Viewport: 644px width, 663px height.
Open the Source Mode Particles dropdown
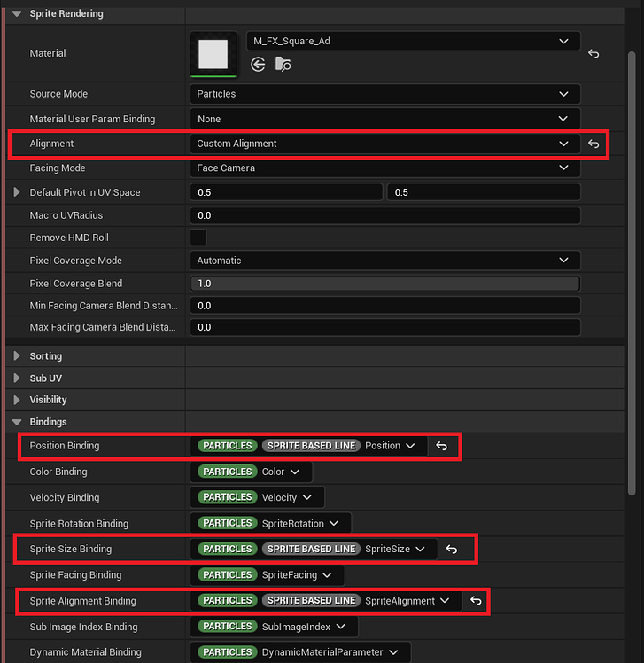(x=385, y=94)
